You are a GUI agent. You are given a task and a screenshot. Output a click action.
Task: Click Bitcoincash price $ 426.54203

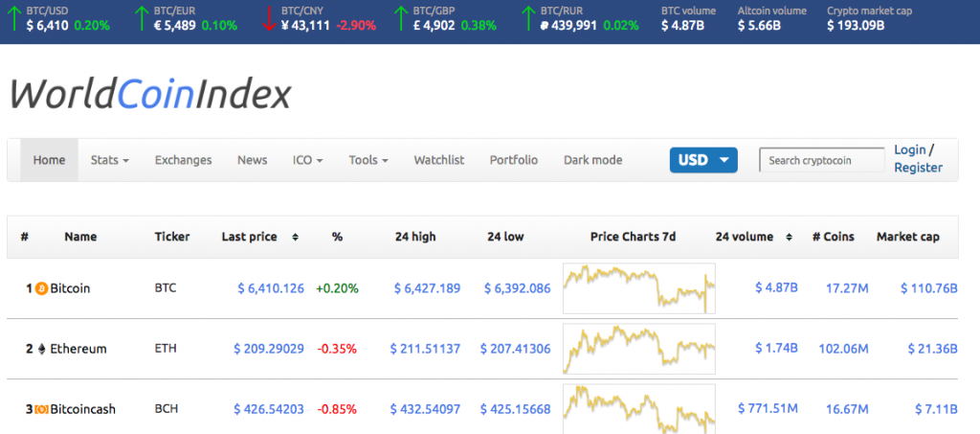[269, 410]
